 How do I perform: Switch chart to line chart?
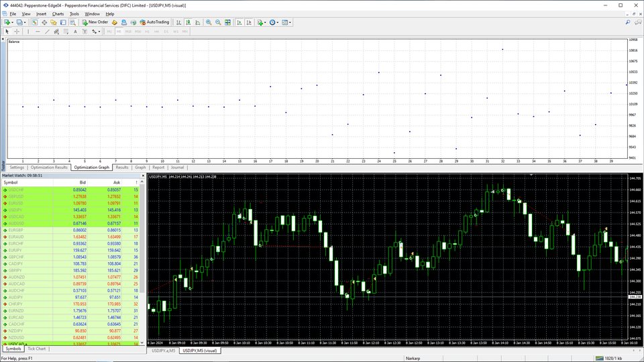pos(197,22)
